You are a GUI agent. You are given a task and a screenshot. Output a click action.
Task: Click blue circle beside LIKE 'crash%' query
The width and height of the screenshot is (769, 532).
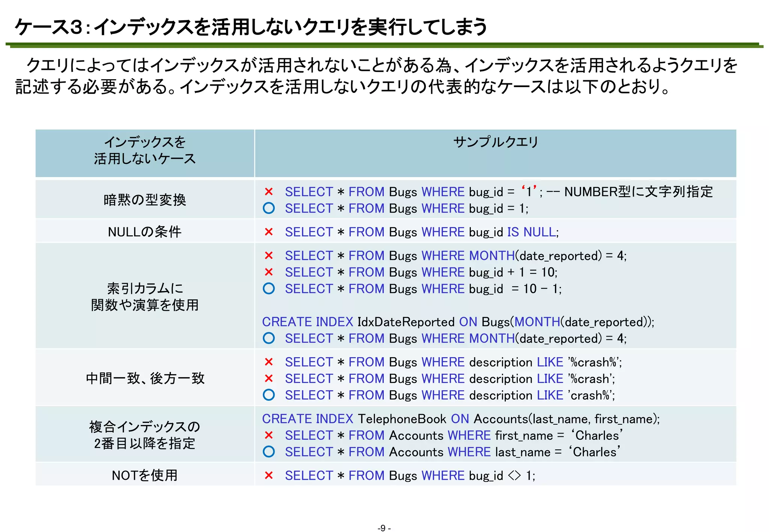(268, 395)
